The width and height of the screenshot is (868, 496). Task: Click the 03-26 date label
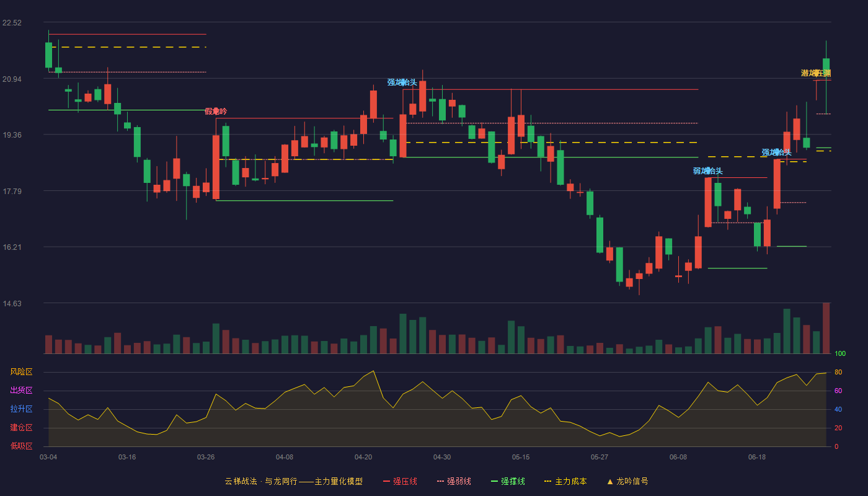pyautogui.click(x=206, y=457)
